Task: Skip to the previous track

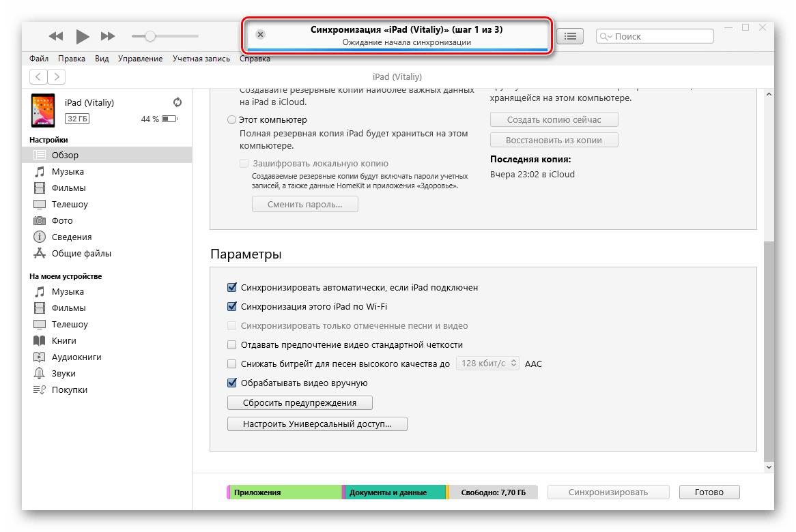Action: click(x=56, y=36)
